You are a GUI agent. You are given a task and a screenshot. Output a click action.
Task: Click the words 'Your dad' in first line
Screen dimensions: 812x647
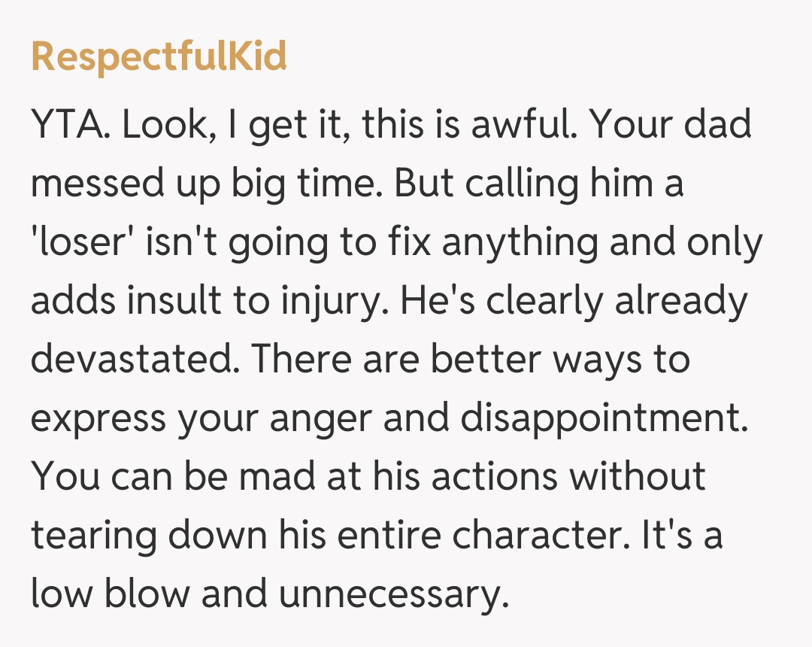click(671, 126)
